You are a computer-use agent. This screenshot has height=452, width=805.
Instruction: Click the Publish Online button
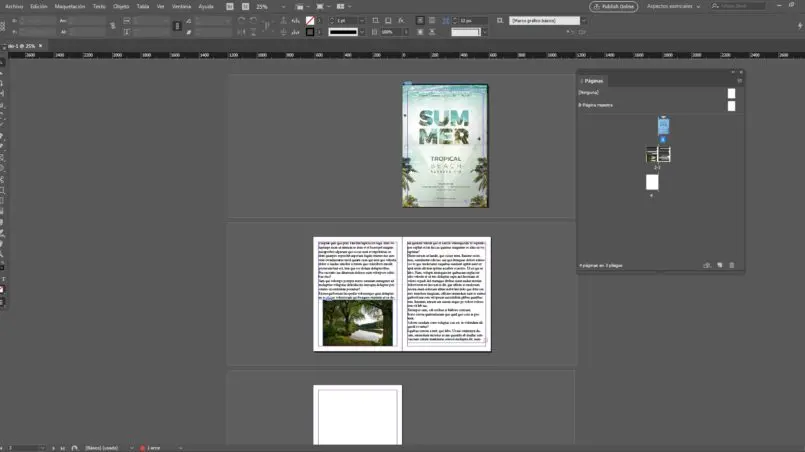coord(614,7)
